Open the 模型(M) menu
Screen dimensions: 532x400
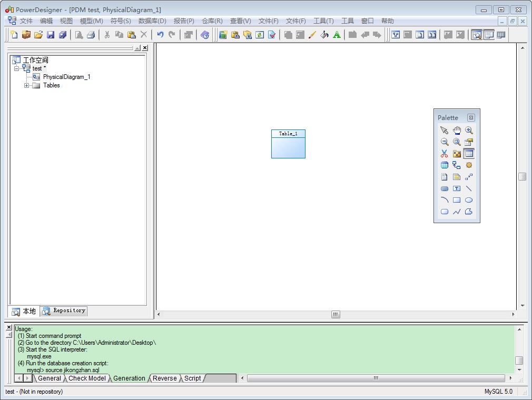[x=91, y=21]
